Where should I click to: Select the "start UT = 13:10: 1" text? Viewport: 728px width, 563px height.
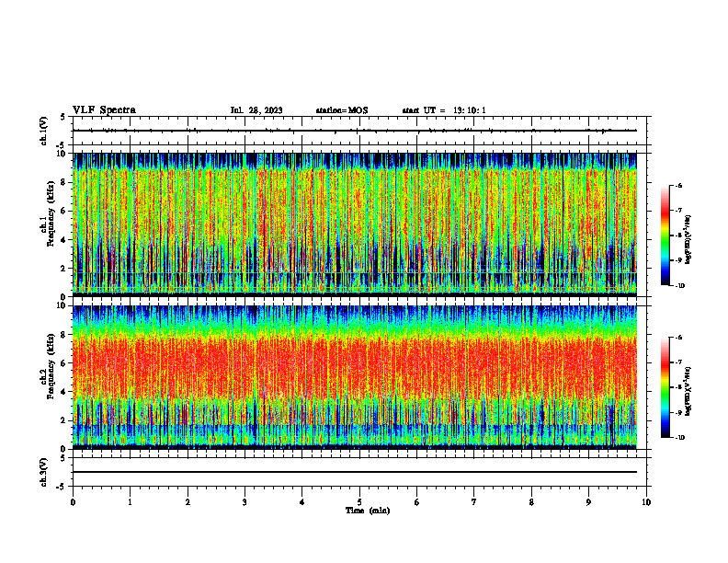(x=444, y=110)
